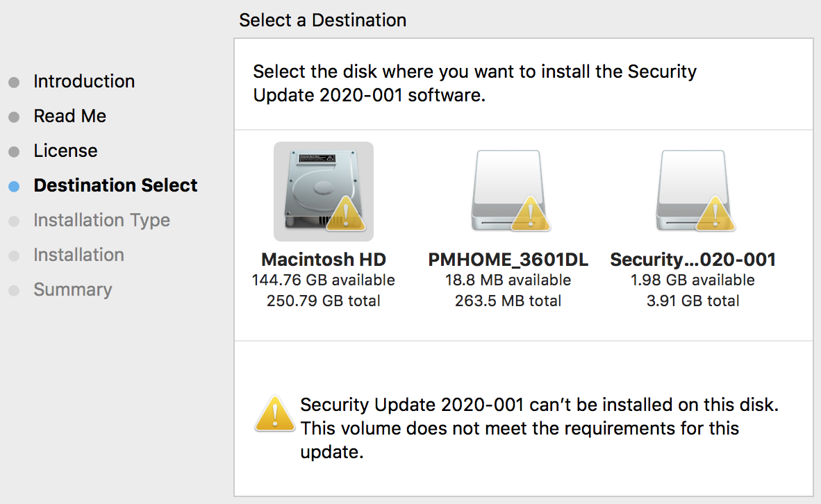821x504 pixels.
Task: Choose the Security…020-001 volume icon
Action: tap(693, 191)
